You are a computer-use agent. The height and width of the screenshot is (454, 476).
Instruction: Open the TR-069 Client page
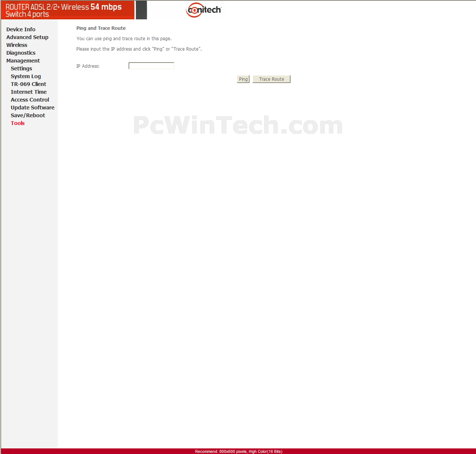28,84
